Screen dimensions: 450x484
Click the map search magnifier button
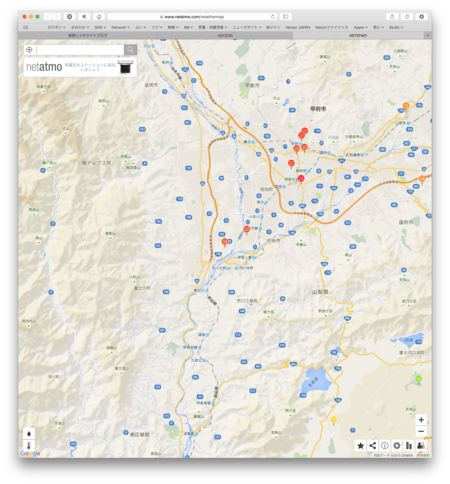coord(130,50)
